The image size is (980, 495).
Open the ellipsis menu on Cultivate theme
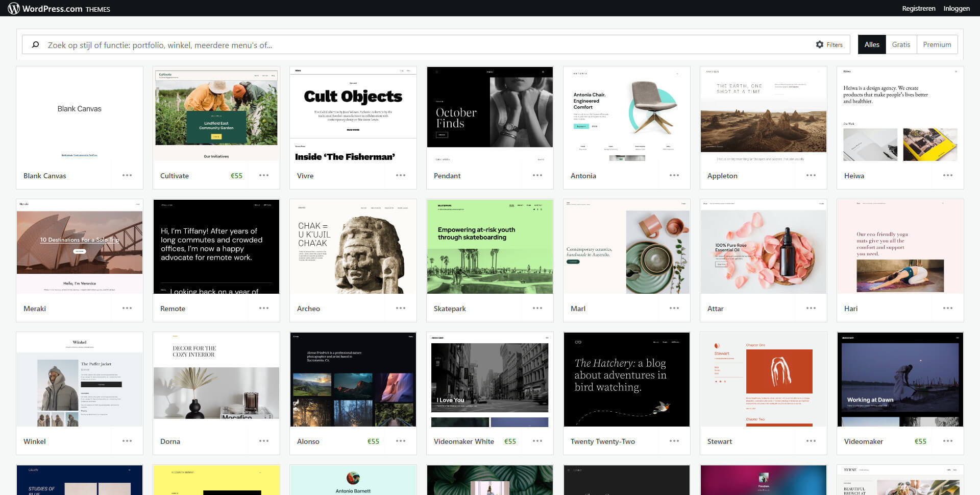coord(264,175)
